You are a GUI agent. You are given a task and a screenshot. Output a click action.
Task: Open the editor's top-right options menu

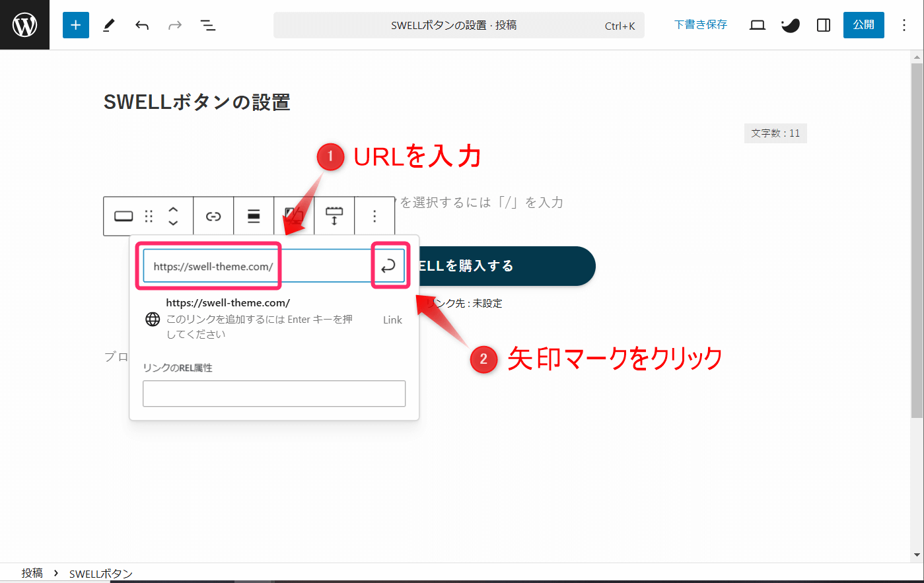tap(904, 24)
